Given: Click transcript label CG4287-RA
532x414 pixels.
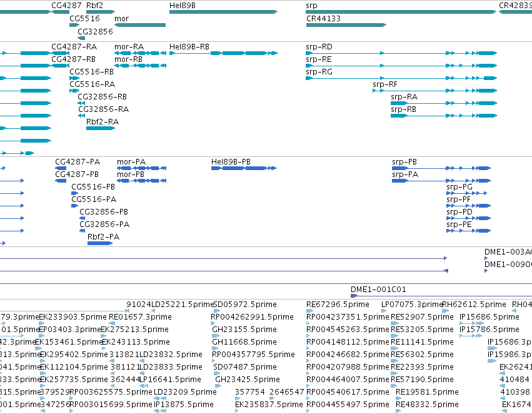Looking at the screenshot, I should (x=74, y=46).
